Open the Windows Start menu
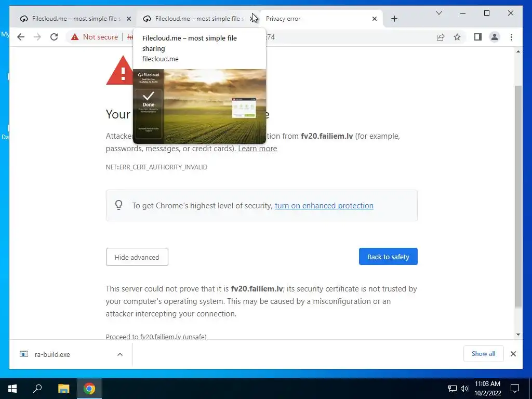Image resolution: width=532 pixels, height=399 pixels. pos(12,389)
